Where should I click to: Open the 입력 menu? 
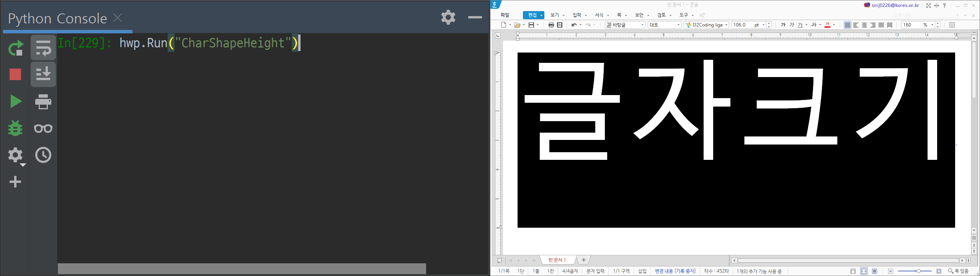click(577, 15)
